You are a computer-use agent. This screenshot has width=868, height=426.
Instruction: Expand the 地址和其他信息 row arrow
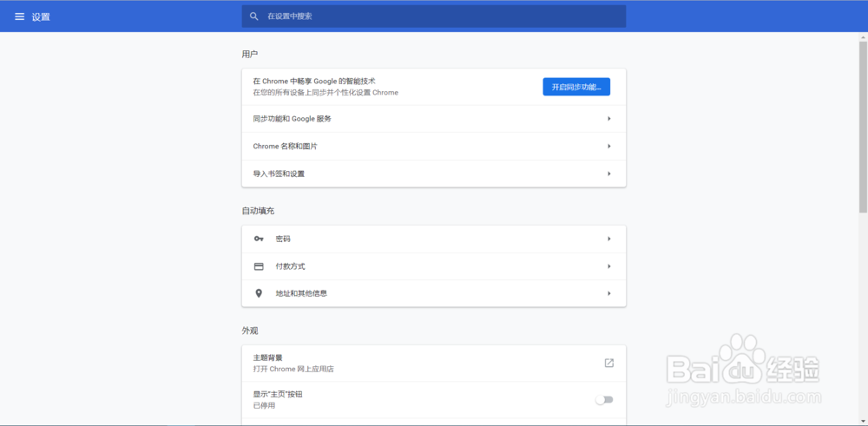[x=609, y=293]
